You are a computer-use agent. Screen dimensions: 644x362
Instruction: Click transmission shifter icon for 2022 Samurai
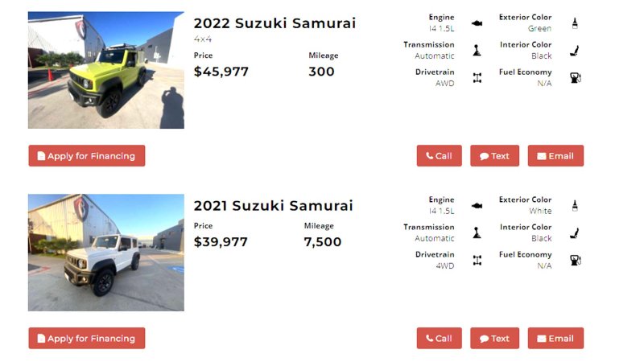click(x=477, y=51)
